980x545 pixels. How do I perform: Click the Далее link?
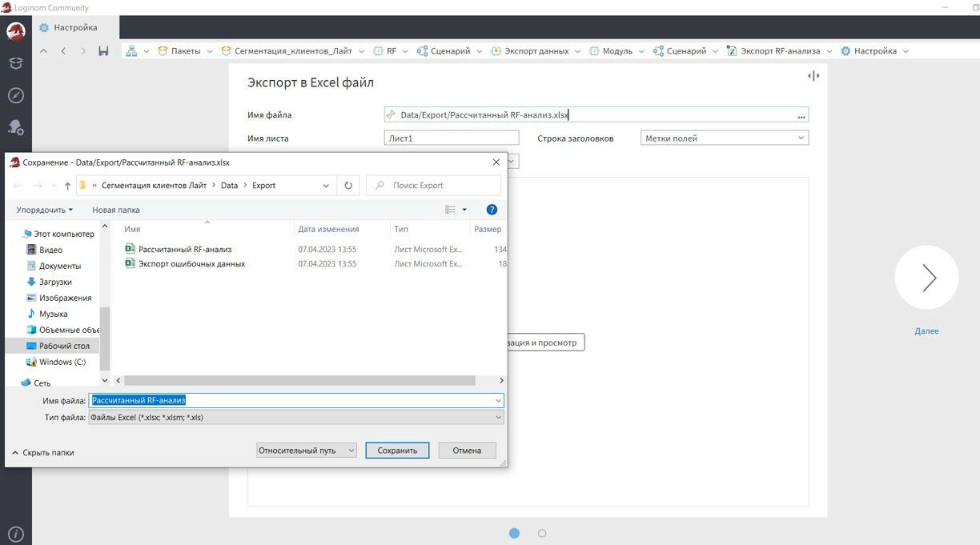click(926, 331)
